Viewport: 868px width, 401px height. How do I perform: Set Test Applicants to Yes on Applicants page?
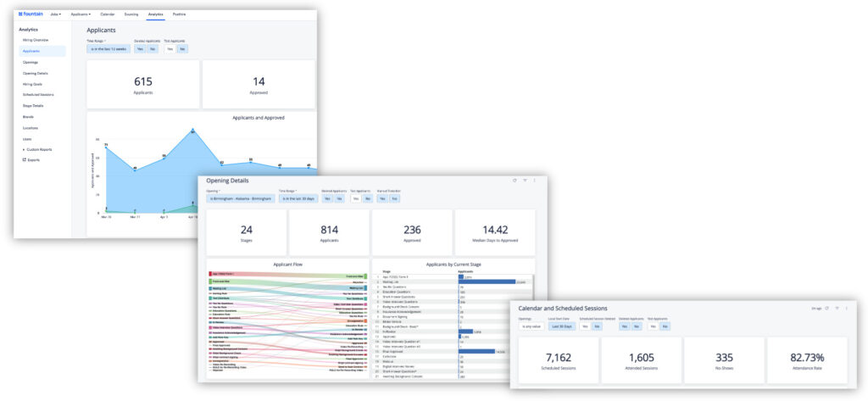click(x=170, y=49)
